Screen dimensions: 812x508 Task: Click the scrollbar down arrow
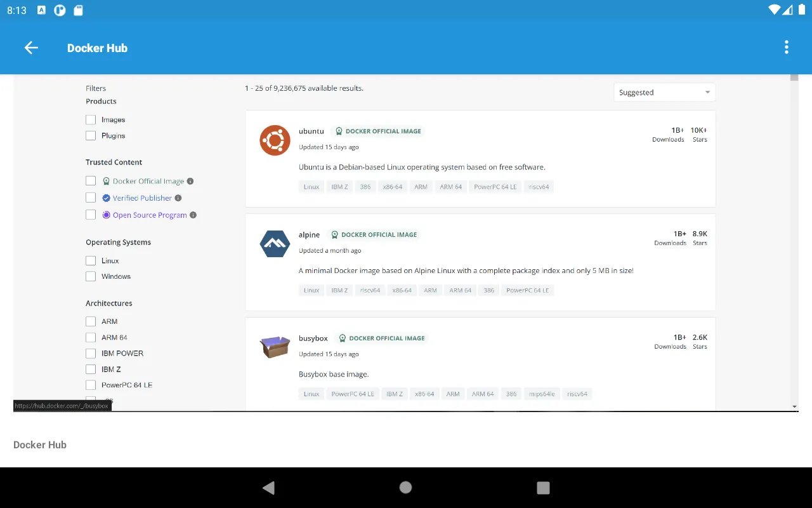tap(794, 406)
